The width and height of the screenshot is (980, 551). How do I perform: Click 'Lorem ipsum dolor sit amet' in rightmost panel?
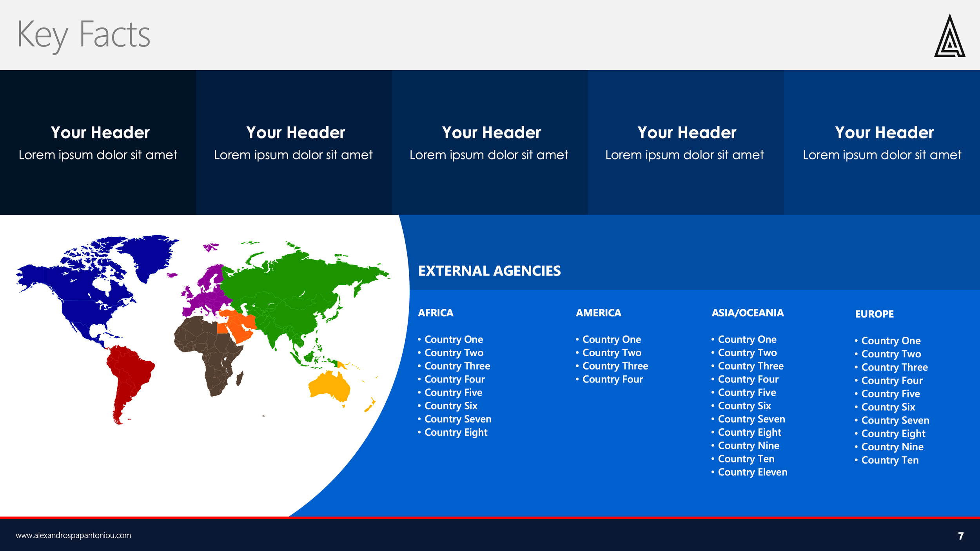pos(882,155)
